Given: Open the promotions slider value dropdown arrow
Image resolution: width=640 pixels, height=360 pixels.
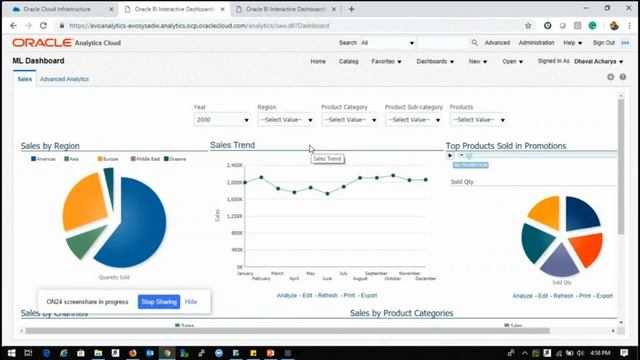Looking at the screenshot, I should pyautogui.click(x=461, y=156).
